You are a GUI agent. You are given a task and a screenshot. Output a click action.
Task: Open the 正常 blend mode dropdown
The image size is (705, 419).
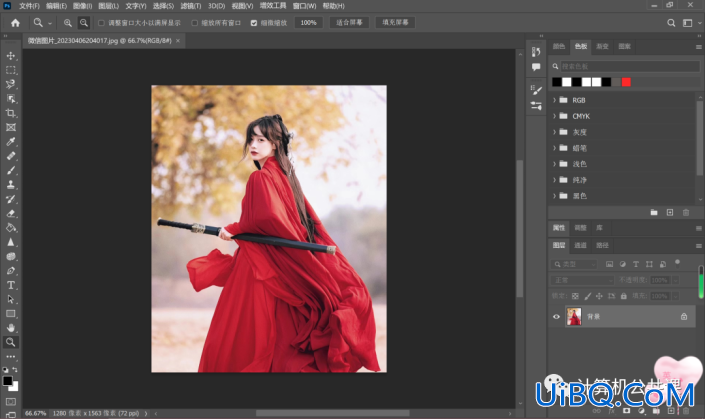coord(582,280)
